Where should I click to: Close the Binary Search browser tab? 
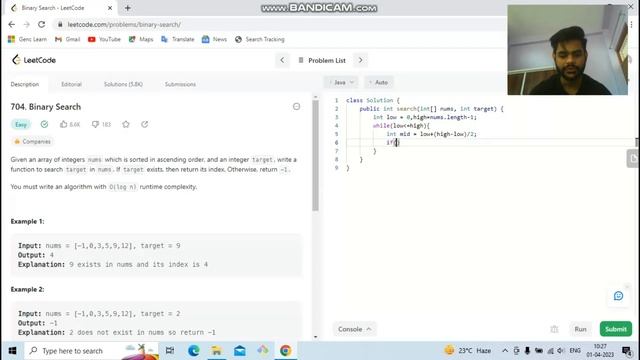tap(110, 8)
